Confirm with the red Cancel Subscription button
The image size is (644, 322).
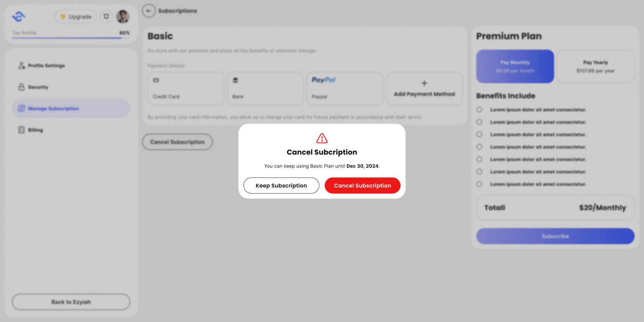pos(362,186)
